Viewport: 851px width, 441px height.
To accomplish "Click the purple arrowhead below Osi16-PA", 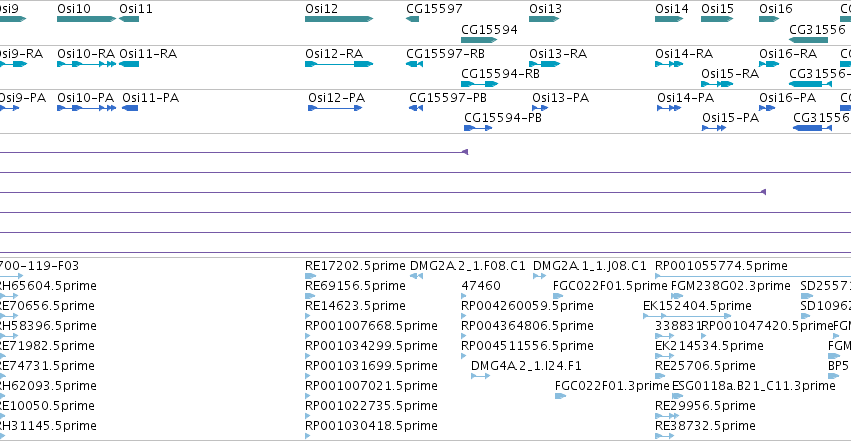I will [x=763, y=192].
